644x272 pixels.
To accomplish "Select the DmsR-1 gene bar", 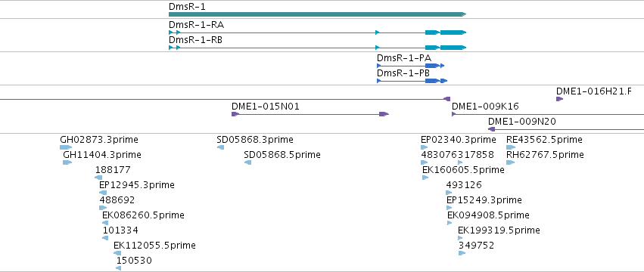I will [x=318, y=14].
